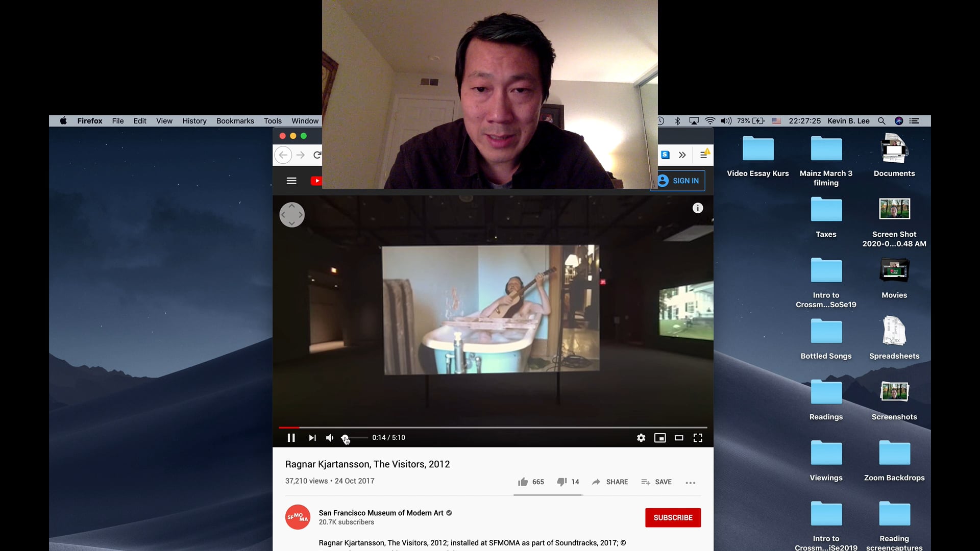Viewport: 980px width, 551px height.
Task: Open video settings gear menu
Action: tap(641, 437)
